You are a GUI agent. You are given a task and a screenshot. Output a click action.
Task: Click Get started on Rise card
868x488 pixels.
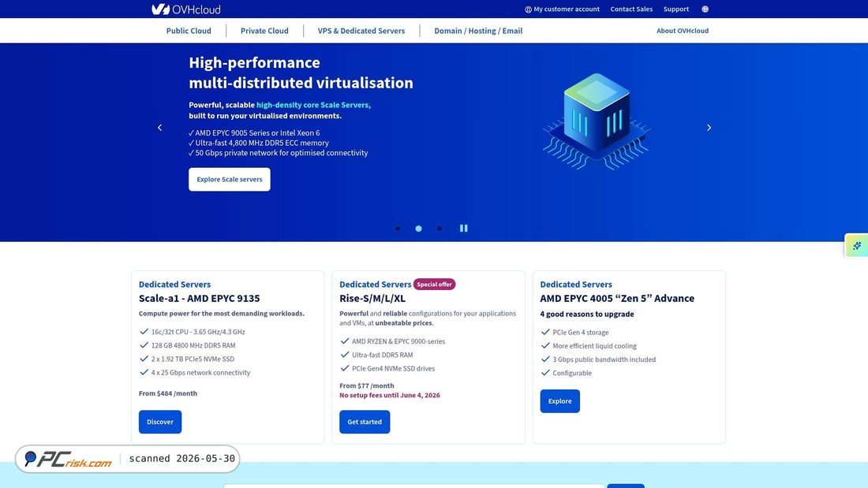365,422
